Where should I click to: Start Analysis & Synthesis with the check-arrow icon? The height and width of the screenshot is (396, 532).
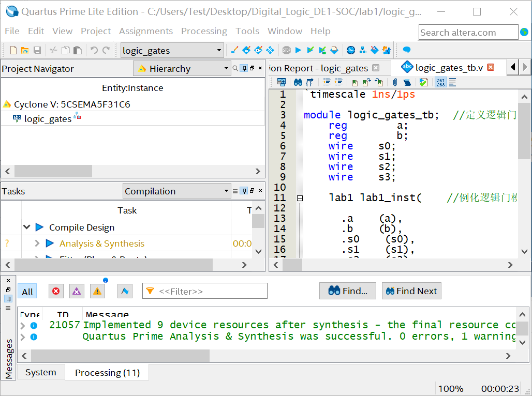click(310, 50)
